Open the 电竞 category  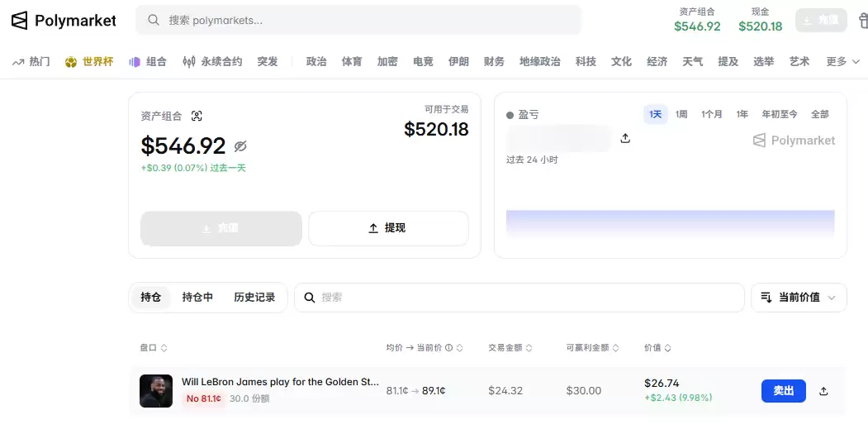[423, 61]
